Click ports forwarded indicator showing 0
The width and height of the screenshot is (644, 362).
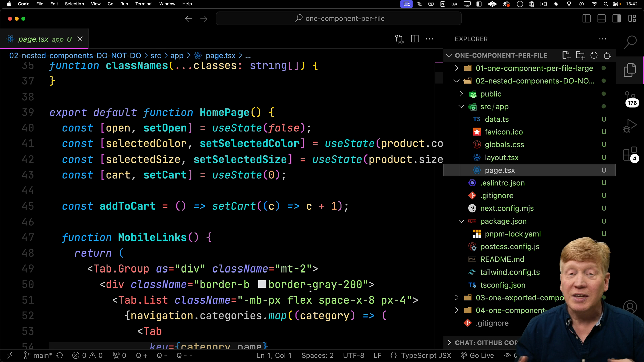(119, 355)
